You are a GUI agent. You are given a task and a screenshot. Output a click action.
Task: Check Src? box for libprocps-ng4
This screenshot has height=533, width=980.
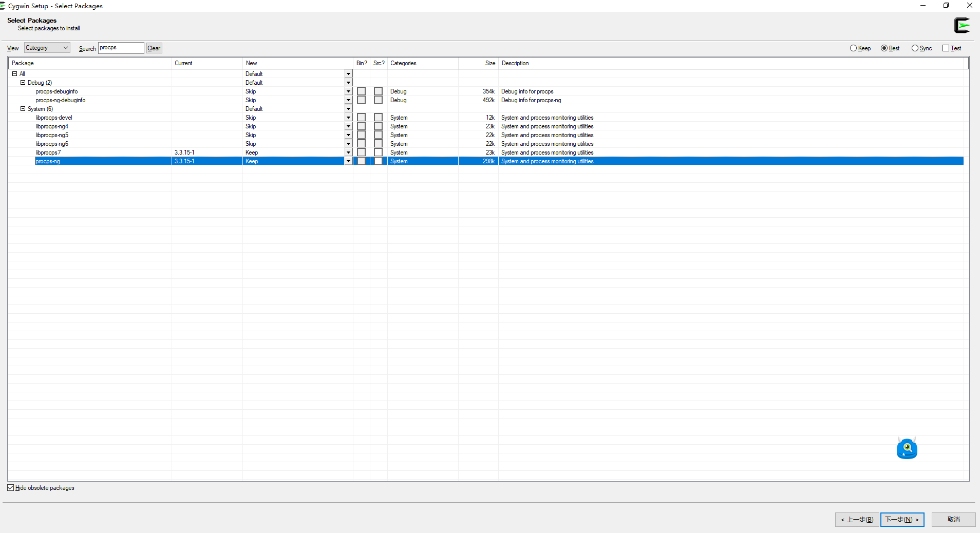379,126
